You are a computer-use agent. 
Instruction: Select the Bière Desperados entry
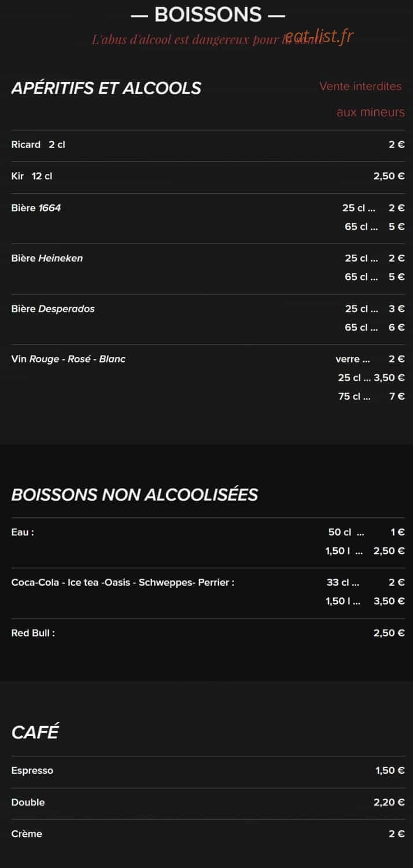[x=53, y=308]
